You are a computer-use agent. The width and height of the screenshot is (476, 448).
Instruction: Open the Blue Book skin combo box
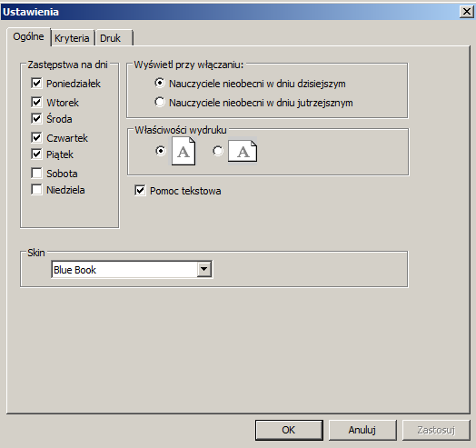[x=132, y=269]
